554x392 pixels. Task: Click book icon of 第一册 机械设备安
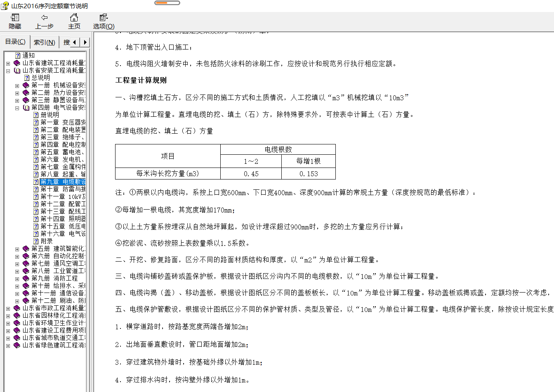pyautogui.click(x=26, y=85)
